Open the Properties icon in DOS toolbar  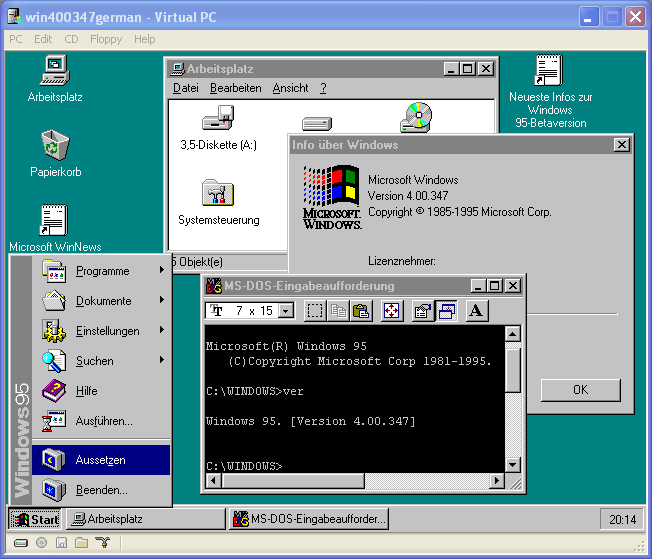(422, 311)
